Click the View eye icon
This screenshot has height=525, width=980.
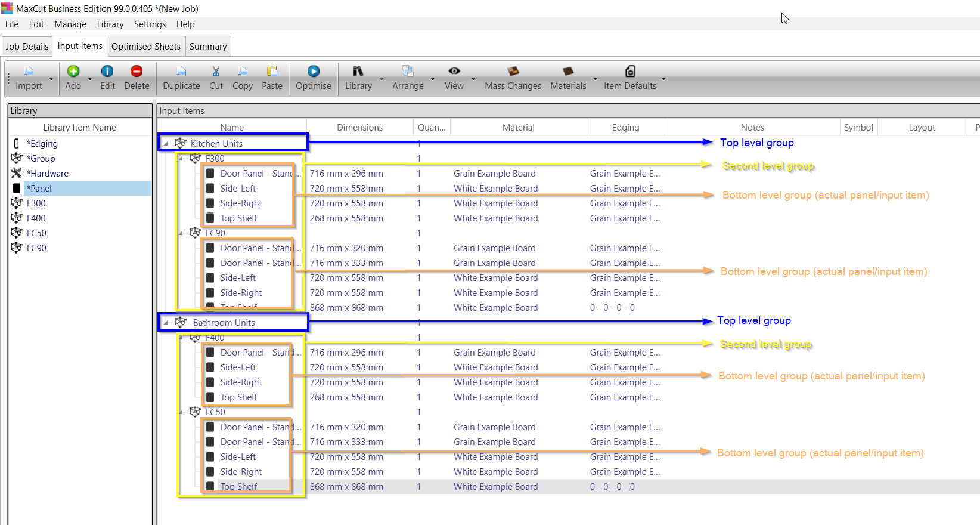[454, 72]
